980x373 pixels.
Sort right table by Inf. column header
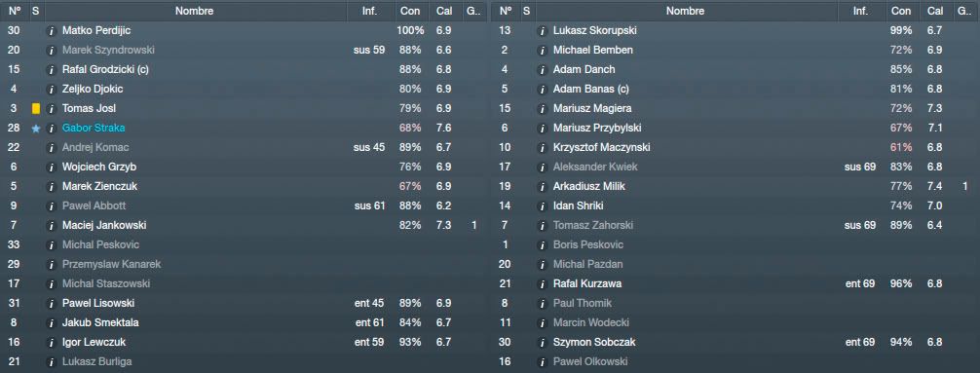click(860, 11)
